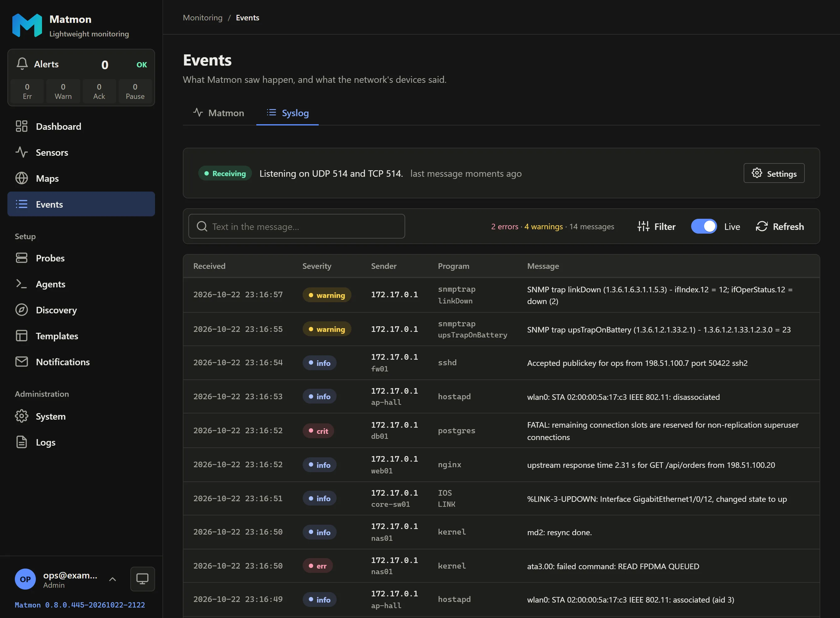Click the monitor display icon button

click(x=142, y=579)
